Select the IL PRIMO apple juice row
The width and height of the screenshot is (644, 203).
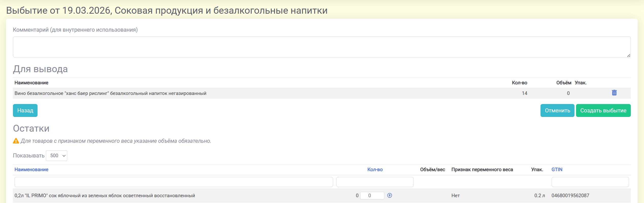coord(105,196)
